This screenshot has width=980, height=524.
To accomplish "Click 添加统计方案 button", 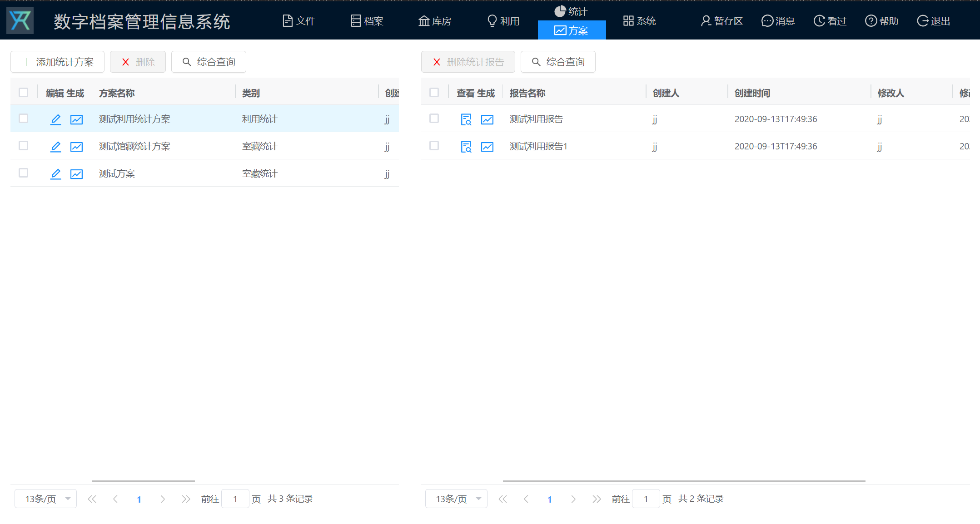I will coord(57,62).
